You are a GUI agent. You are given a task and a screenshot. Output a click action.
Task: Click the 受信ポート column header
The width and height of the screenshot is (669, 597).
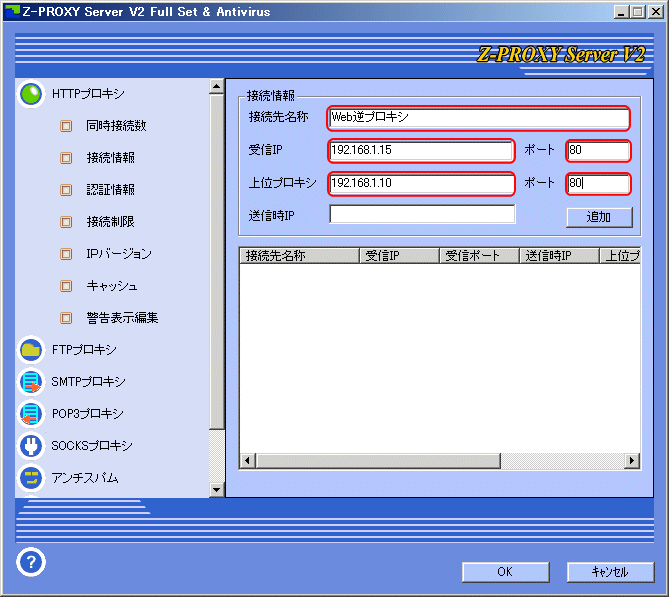[479, 256]
